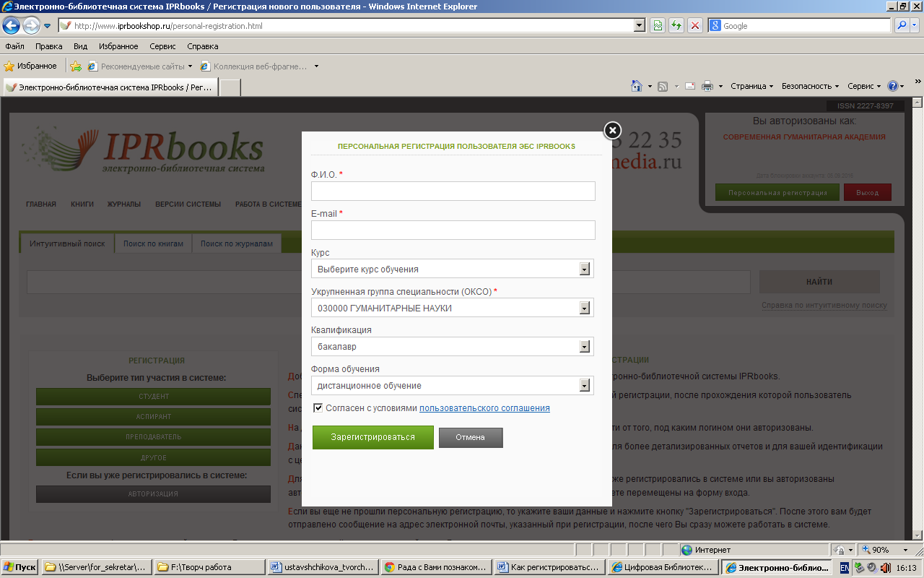The width and height of the screenshot is (924, 578).
Task: Click the browser address bar URL
Action: click(x=346, y=25)
